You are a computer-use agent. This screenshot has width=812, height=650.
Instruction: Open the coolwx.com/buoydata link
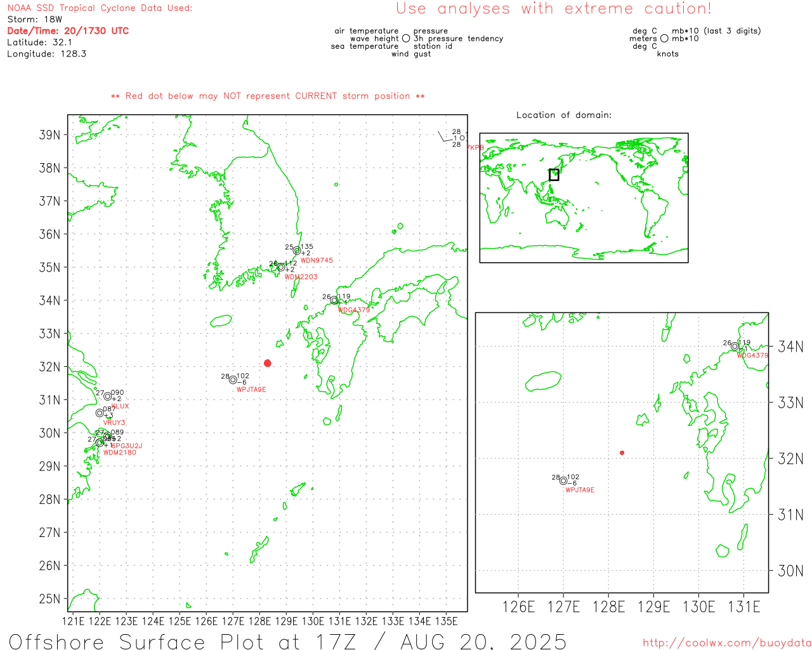pos(727,643)
